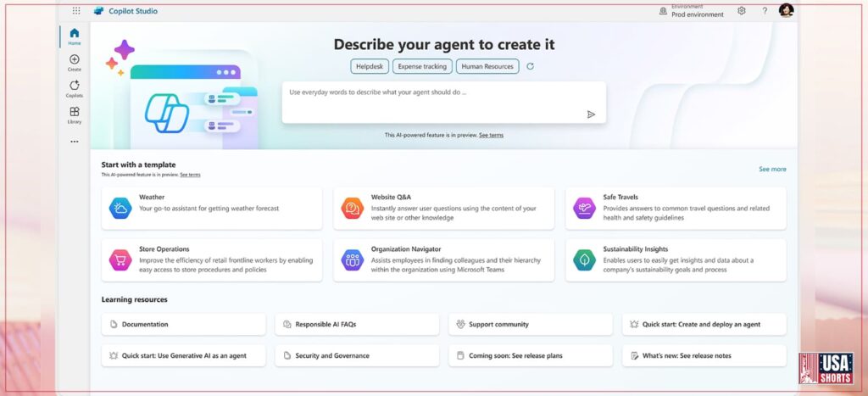Refresh the suggested prompt chips
Viewport: 868px width, 396px height.
pyautogui.click(x=530, y=66)
